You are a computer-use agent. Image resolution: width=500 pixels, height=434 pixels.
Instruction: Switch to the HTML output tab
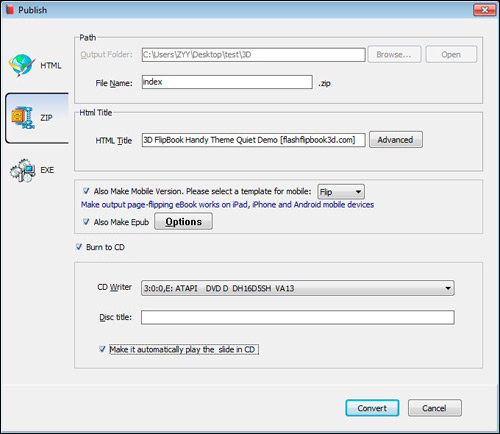[x=37, y=65]
